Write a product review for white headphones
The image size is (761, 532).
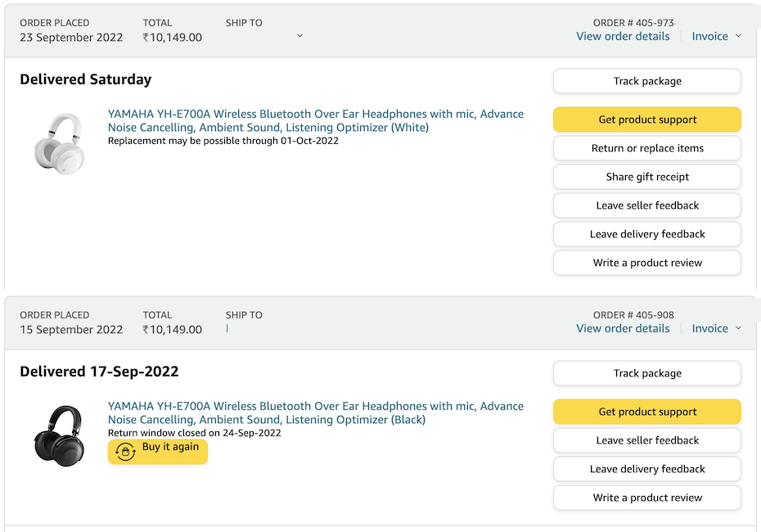(647, 263)
